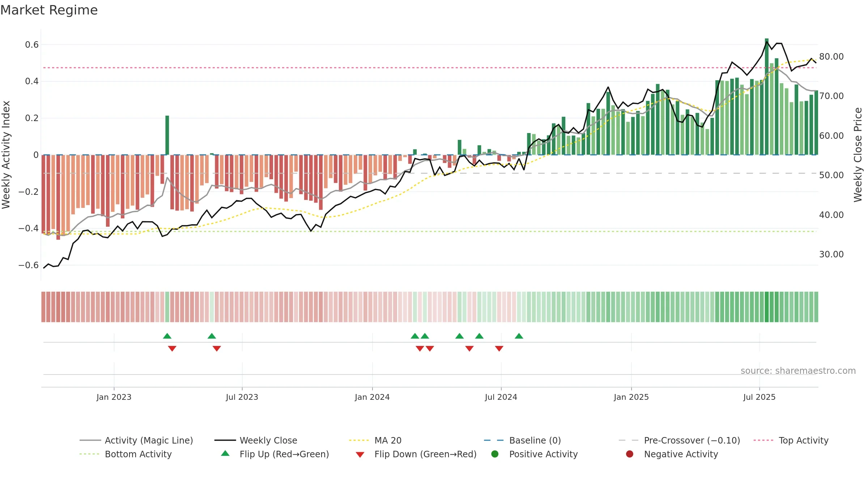Toggle the Activity (Magic Line) legend entry
This screenshot has width=868, height=488.
point(136,440)
